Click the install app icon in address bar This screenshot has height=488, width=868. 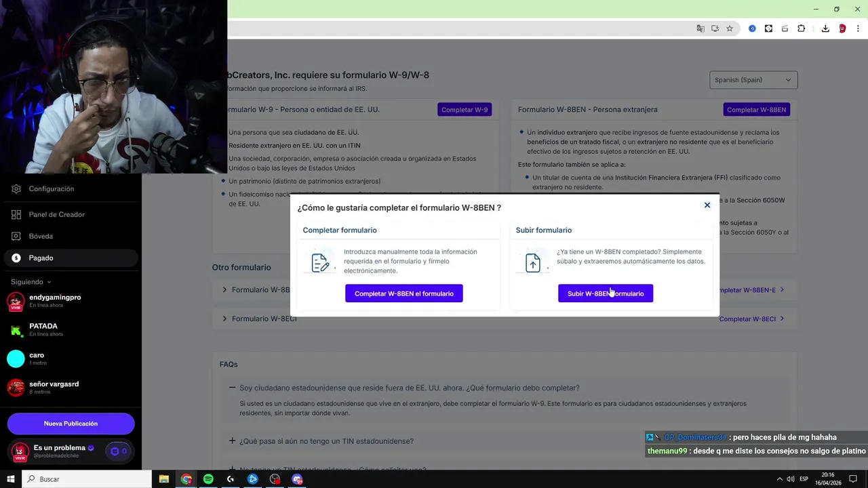[x=715, y=28]
